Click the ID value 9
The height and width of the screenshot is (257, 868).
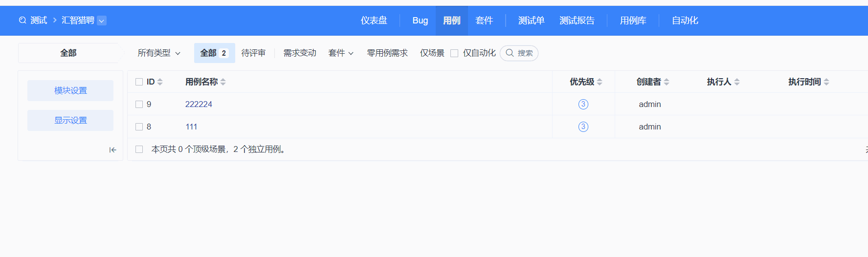click(149, 104)
